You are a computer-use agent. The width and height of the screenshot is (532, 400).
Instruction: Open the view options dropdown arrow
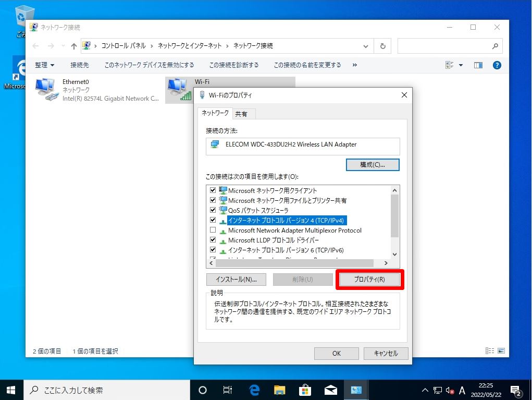coord(461,65)
